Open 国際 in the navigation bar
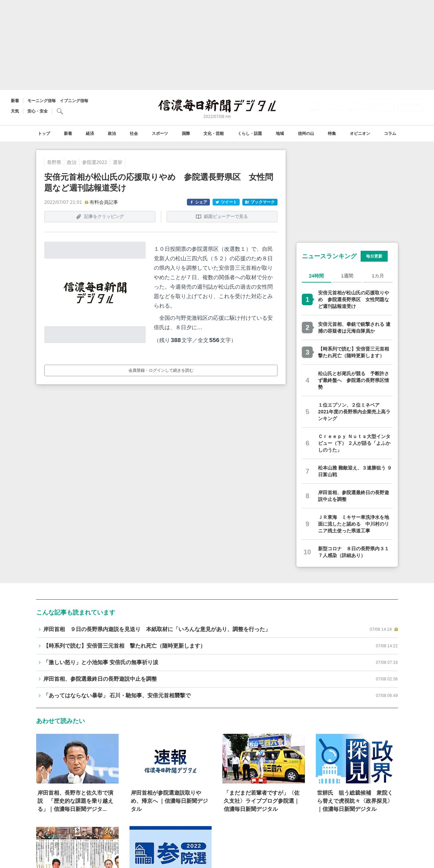434x868 pixels. [186, 134]
